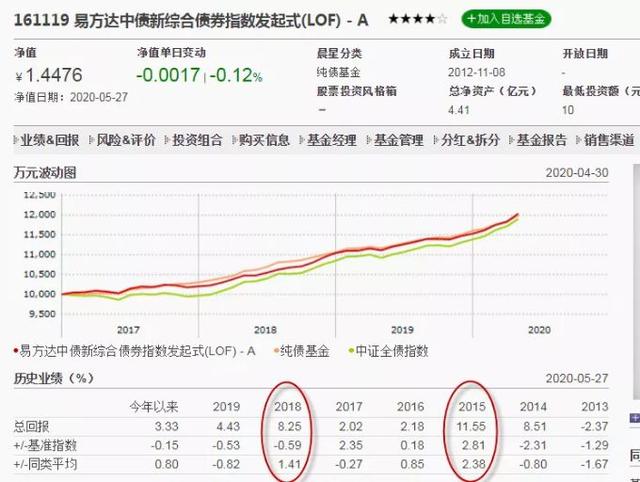The image size is (640, 482).
Task: Click the 万元波动图 heading
Action: tap(45, 172)
